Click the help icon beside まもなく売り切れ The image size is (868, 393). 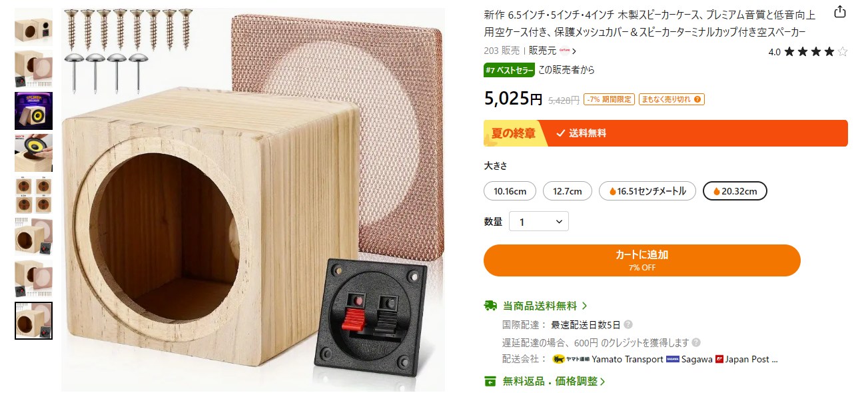click(x=697, y=99)
